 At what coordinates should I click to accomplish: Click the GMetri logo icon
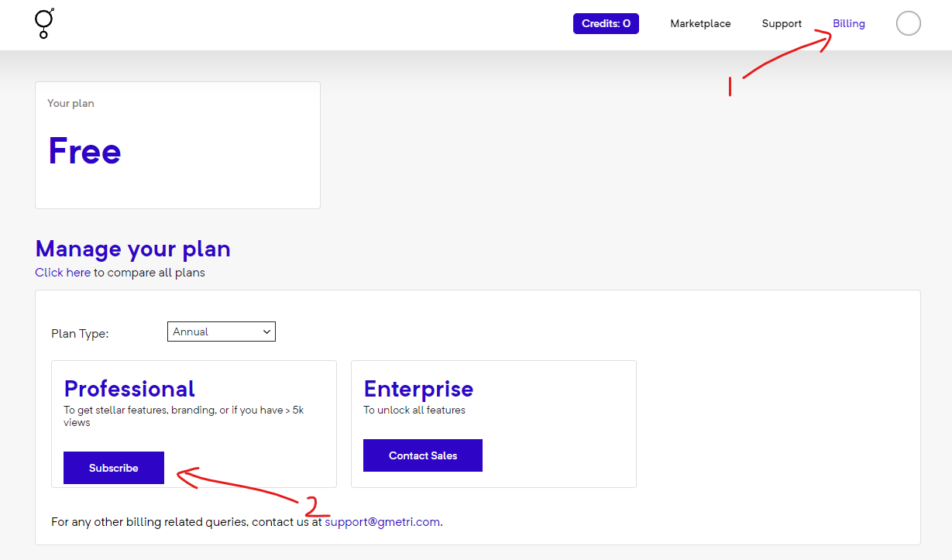44,23
